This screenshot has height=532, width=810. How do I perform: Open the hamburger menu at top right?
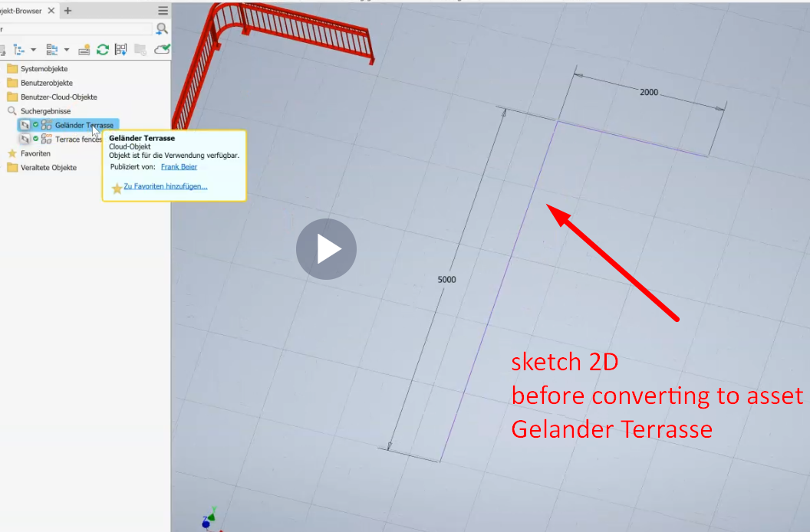(x=163, y=11)
